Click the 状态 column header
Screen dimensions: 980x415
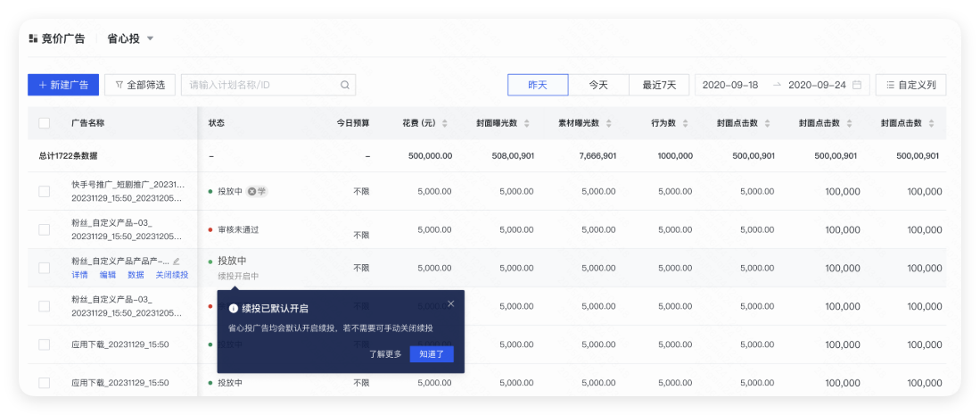point(217,123)
